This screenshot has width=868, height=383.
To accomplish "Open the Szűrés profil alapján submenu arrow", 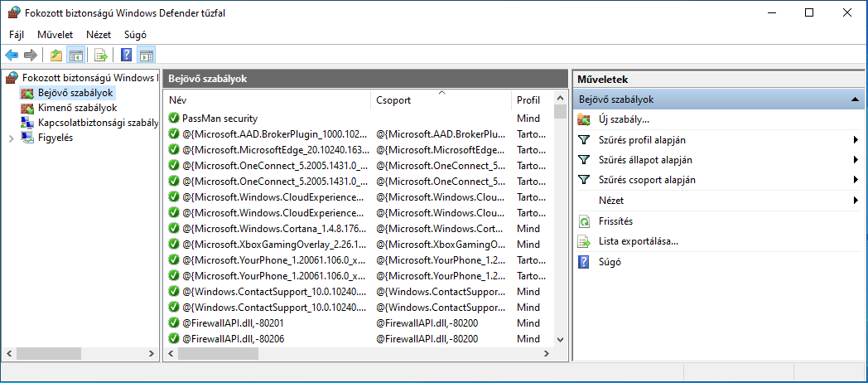I will pyautogui.click(x=856, y=139).
